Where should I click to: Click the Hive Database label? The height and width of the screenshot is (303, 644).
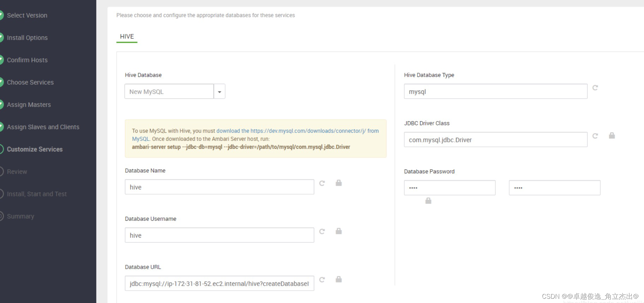point(143,75)
